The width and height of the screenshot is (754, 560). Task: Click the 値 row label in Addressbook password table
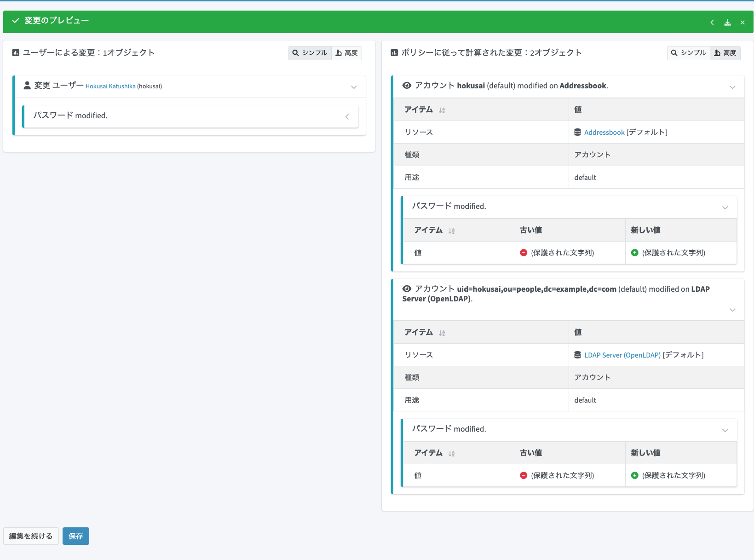click(418, 253)
